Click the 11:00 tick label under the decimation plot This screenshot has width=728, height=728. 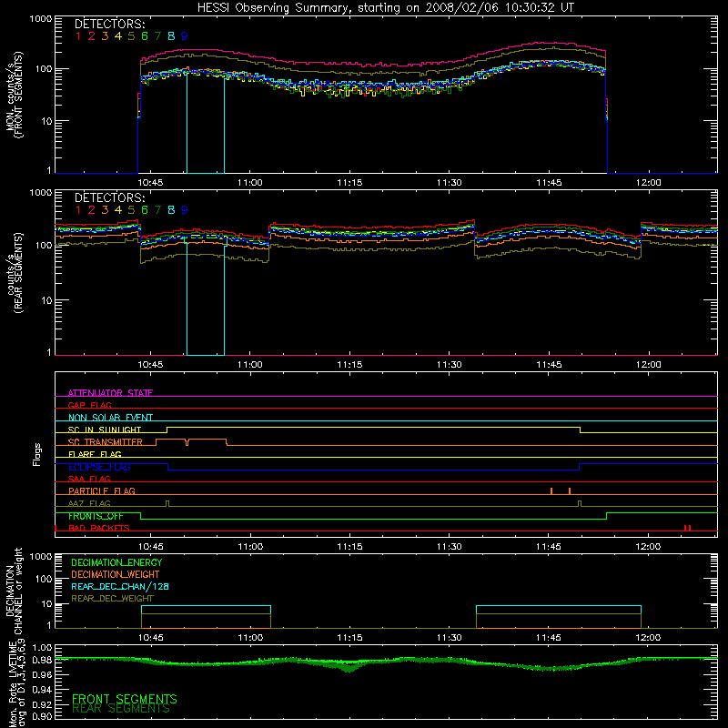250,638
